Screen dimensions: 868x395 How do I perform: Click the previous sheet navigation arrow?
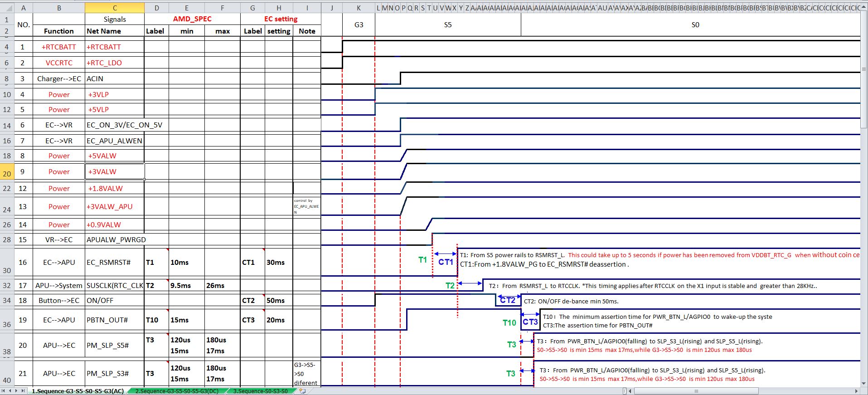click(10, 391)
